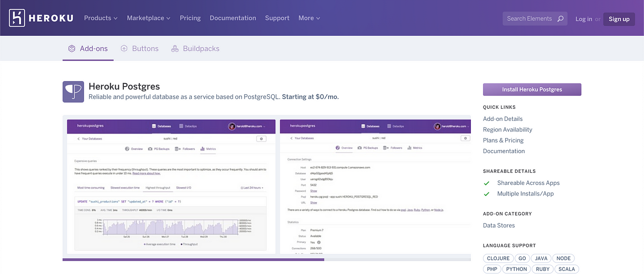Click the Heroku Postgres elephant logo
The height and width of the screenshot is (274, 644).
point(73,92)
